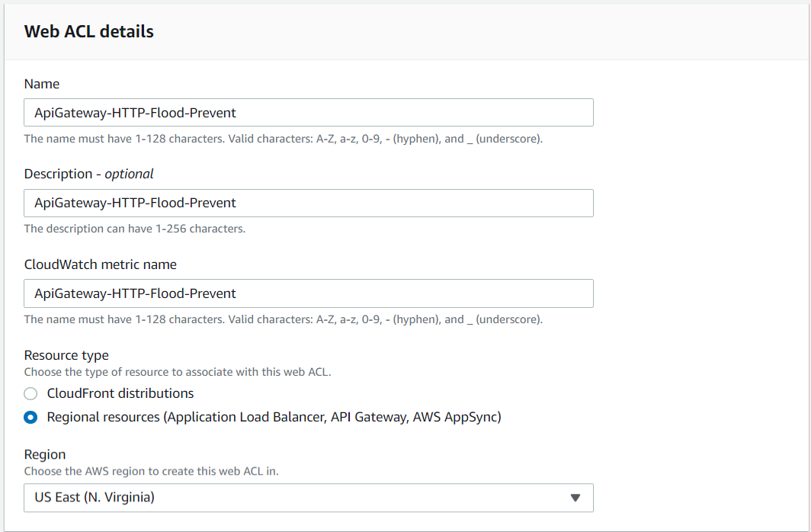Click the Web ACL details heading

click(89, 31)
